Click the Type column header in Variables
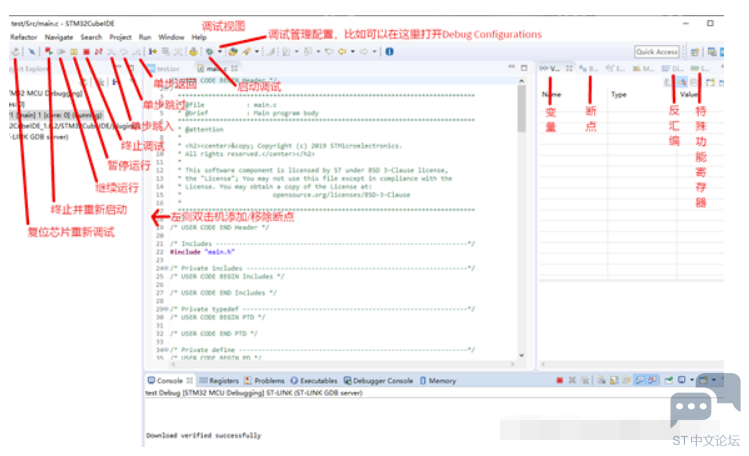Image resolution: width=749 pixels, height=456 pixels. [619, 95]
